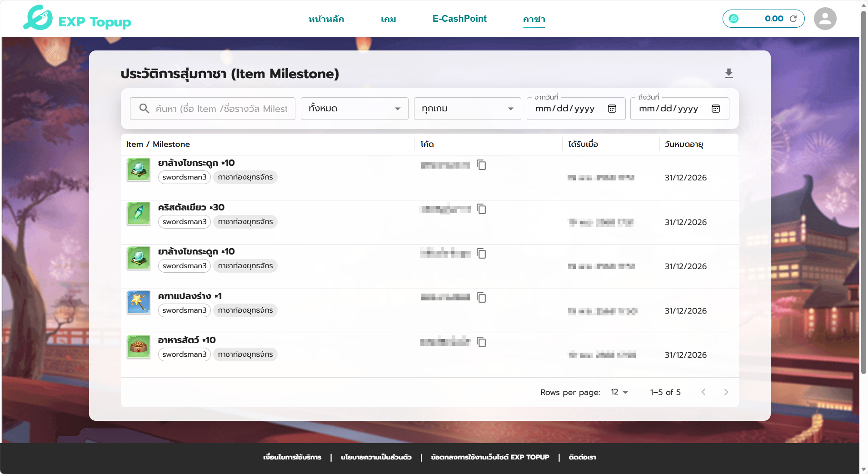Expand the ทุกเกม game dropdown

pyautogui.click(x=467, y=109)
